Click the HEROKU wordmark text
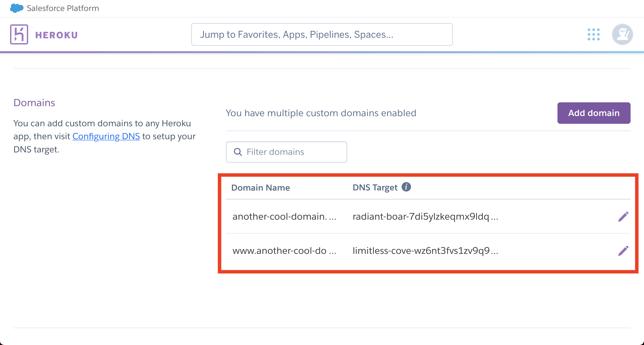This screenshot has width=644, height=345. (57, 35)
